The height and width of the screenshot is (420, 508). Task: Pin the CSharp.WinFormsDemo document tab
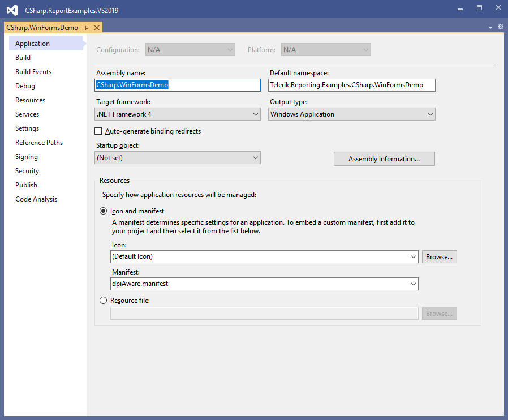[x=86, y=28]
